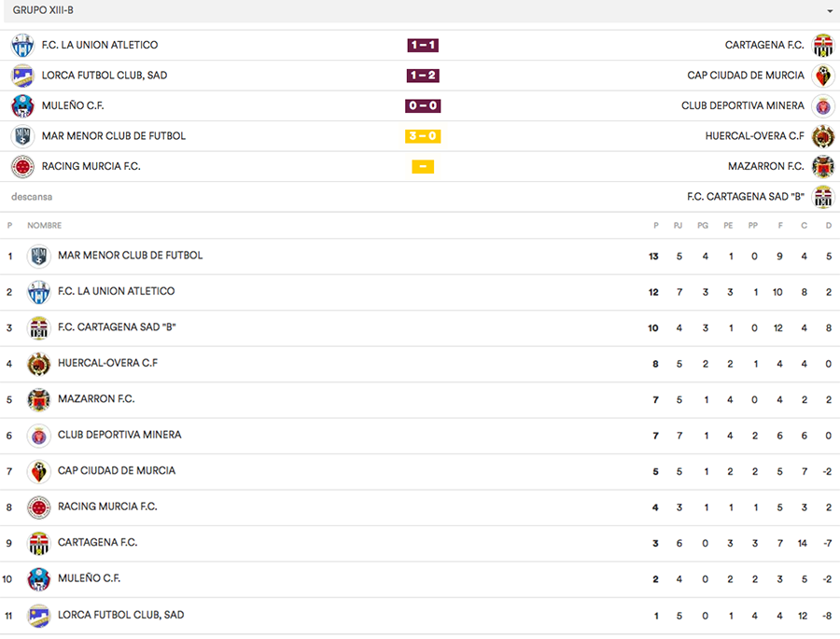Screen dimensions: 840x639
Task: Click F.C. La Union Atletico crest in results
Action: 22,45
